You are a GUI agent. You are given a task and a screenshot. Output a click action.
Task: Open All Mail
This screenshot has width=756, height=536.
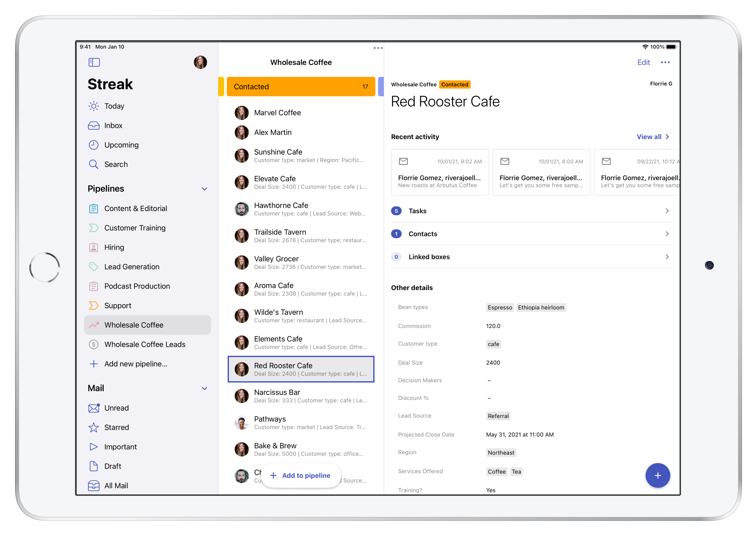pos(148,486)
